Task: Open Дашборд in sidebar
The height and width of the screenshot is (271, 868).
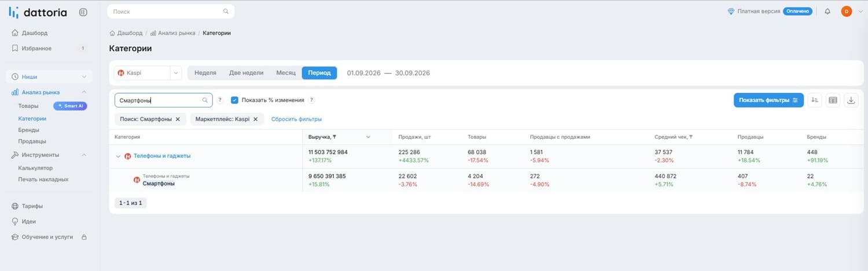Action: [x=35, y=33]
